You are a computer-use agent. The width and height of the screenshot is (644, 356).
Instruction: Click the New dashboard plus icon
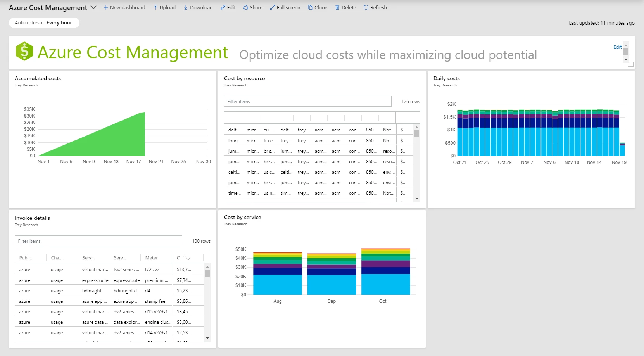pyautogui.click(x=105, y=7)
